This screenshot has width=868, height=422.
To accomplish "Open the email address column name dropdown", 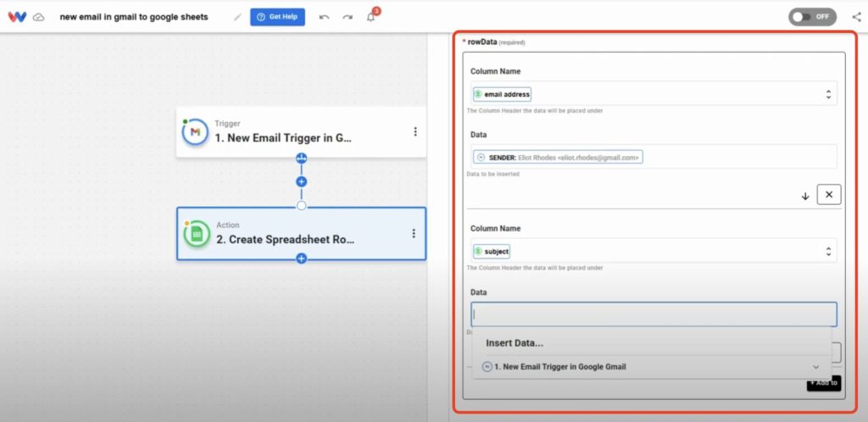I will (x=828, y=94).
